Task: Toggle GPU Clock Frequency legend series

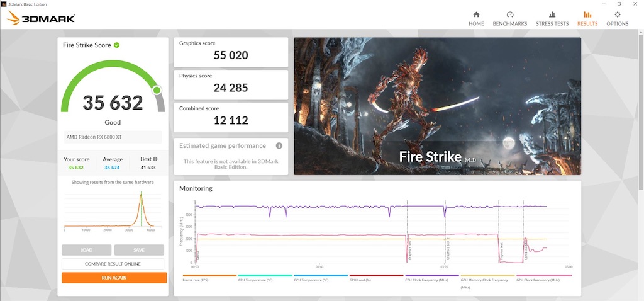Action: tap(544, 278)
